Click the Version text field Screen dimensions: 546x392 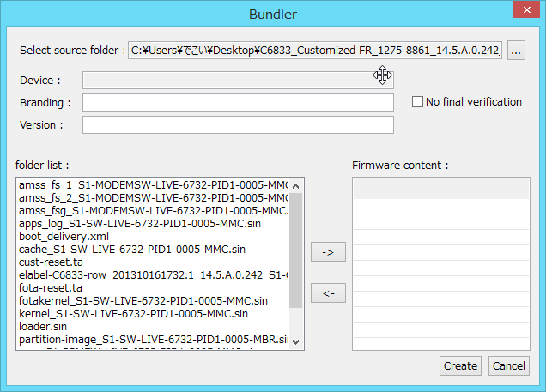238,125
